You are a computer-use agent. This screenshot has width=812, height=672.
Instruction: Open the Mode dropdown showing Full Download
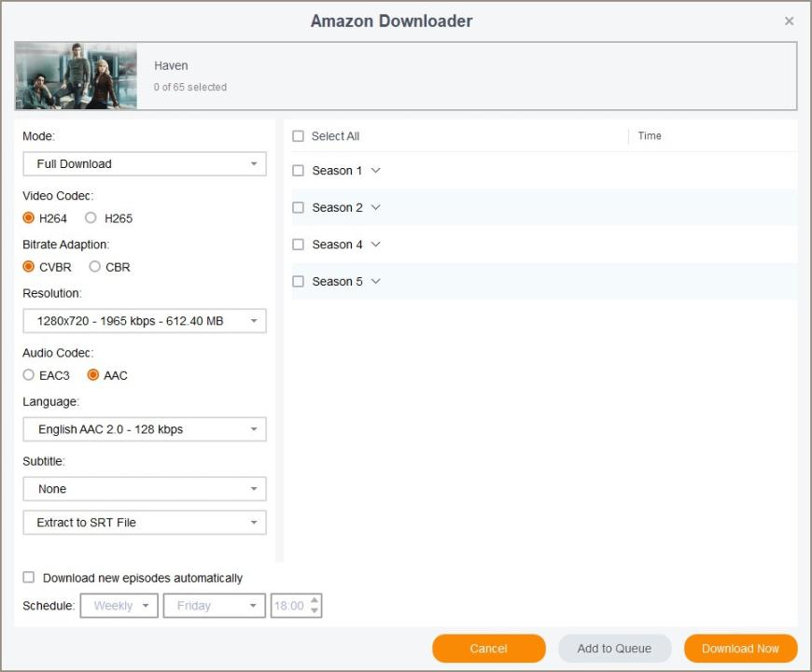(x=145, y=164)
